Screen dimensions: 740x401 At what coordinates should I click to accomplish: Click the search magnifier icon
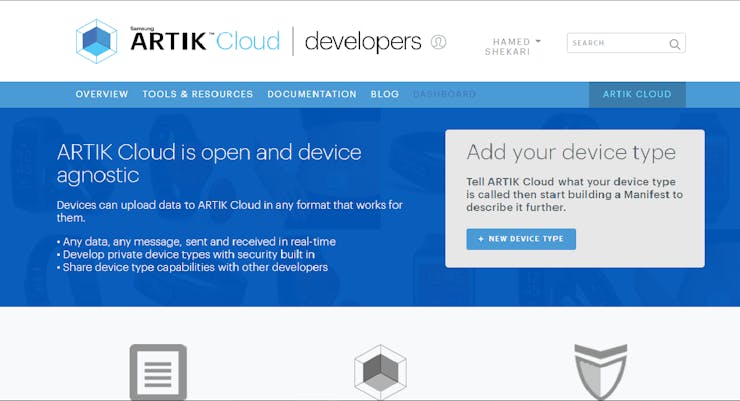(674, 44)
